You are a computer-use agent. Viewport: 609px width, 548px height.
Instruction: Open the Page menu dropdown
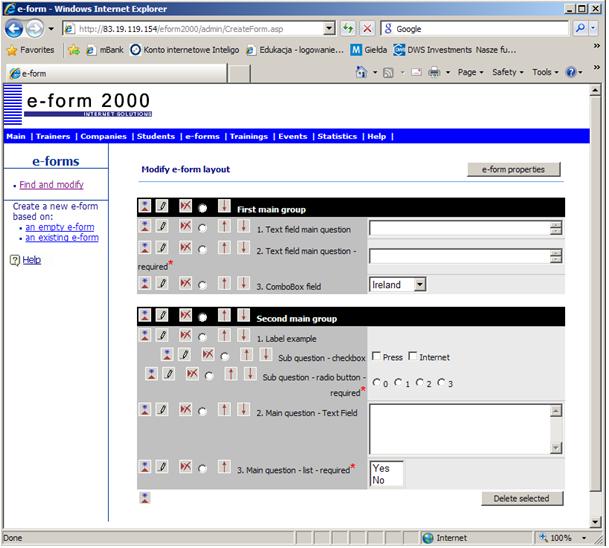point(470,73)
